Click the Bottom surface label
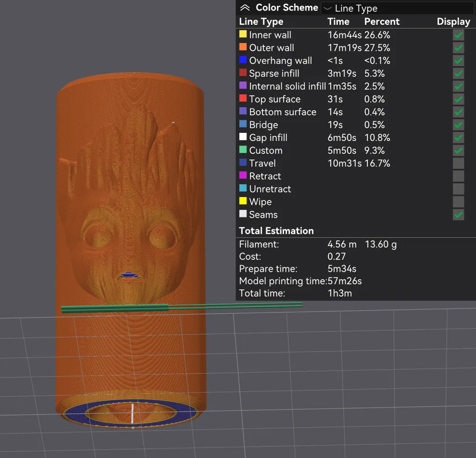The height and width of the screenshot is (458, 476). pos(282,112)
